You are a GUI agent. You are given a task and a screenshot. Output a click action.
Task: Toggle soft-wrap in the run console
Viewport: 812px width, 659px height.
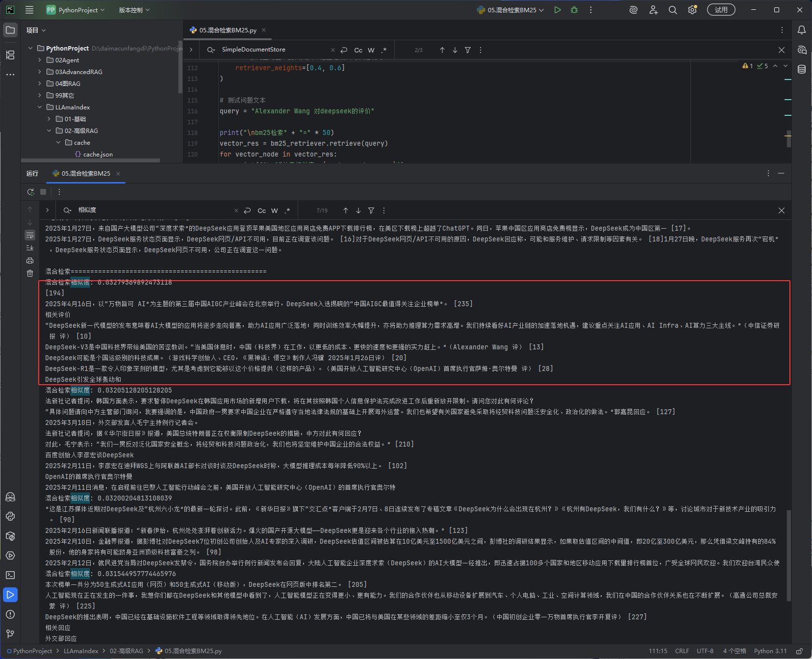pyautogui.click(x=30, y=235)
